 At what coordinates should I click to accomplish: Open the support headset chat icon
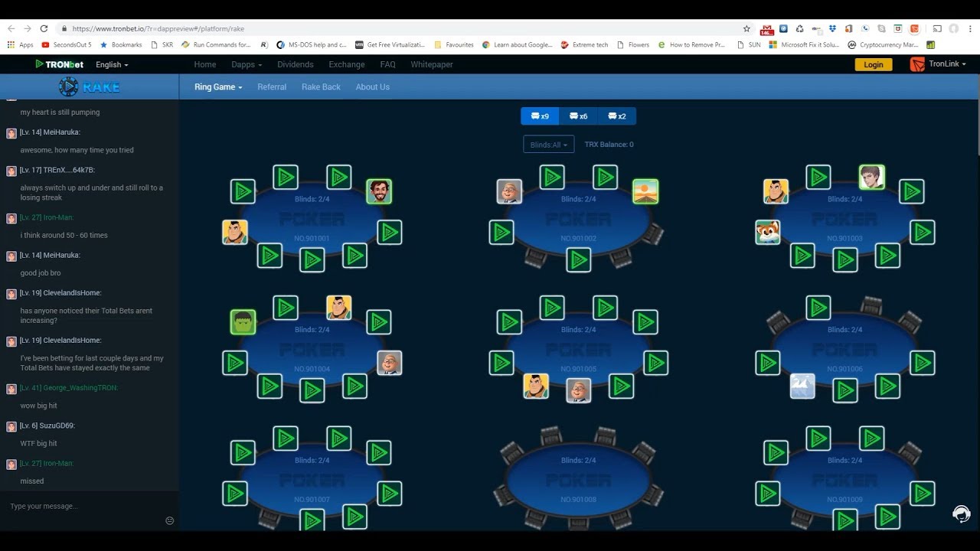pyautogui.click(x=961, y=514)
